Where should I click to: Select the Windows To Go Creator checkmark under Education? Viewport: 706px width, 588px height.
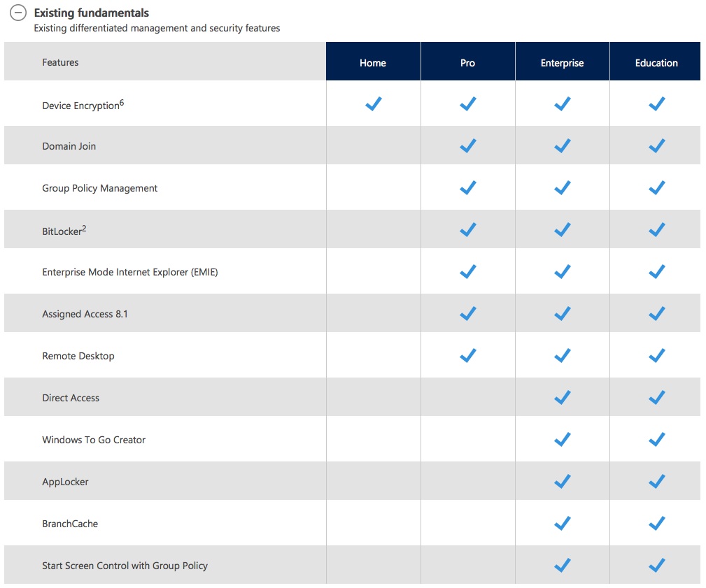656,439
